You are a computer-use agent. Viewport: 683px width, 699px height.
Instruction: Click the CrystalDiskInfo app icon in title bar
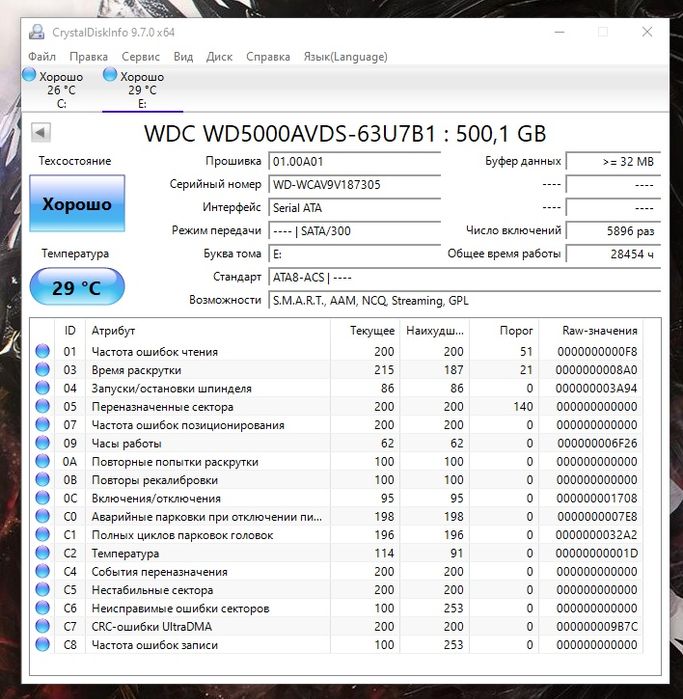36,32
